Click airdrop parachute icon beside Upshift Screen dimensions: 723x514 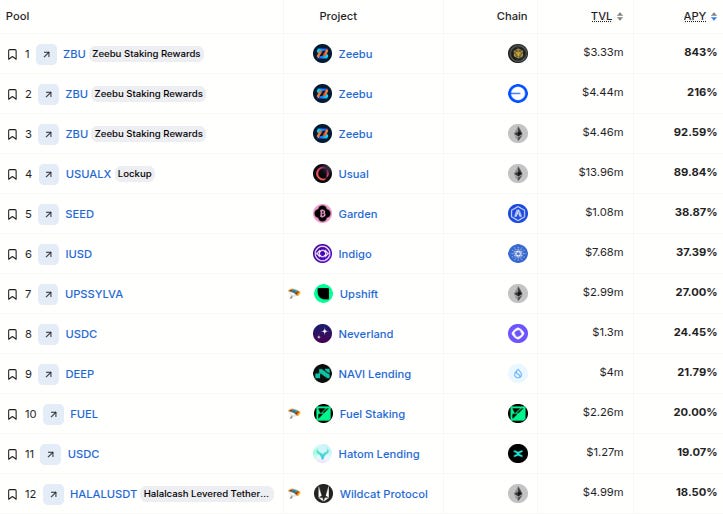pos(294,293)
